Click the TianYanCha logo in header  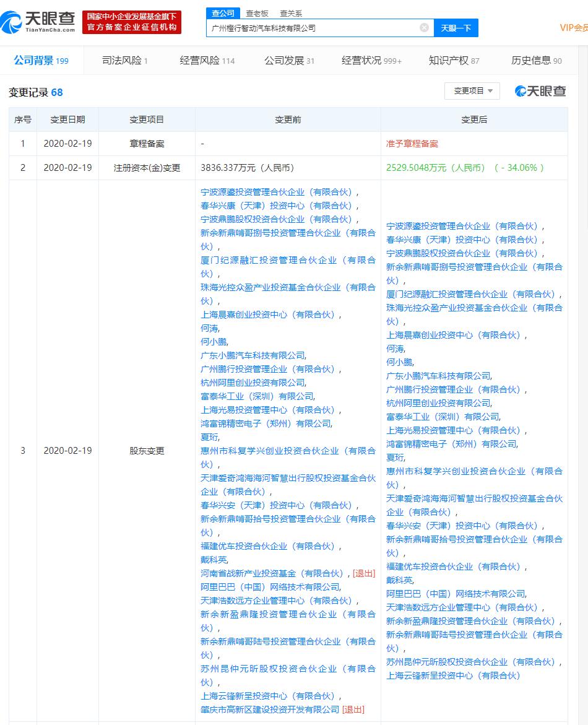38,22
